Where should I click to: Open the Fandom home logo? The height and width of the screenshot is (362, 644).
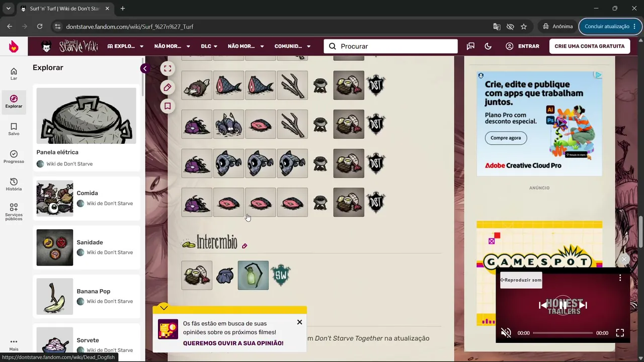point(14,46)
